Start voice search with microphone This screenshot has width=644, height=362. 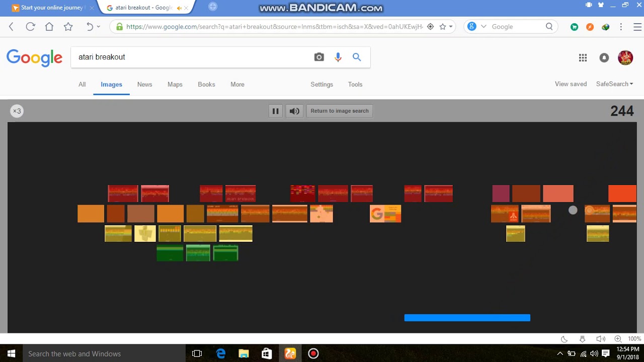[338, 57]
